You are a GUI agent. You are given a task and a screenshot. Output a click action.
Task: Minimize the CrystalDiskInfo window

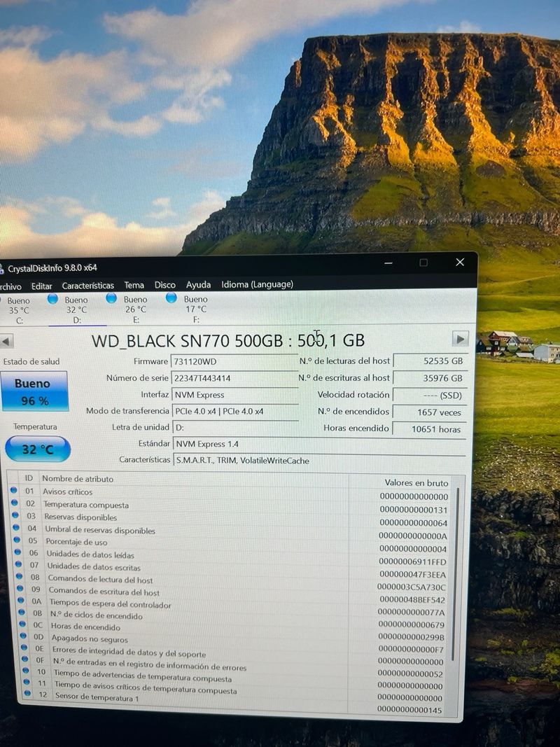pos(388,263)
